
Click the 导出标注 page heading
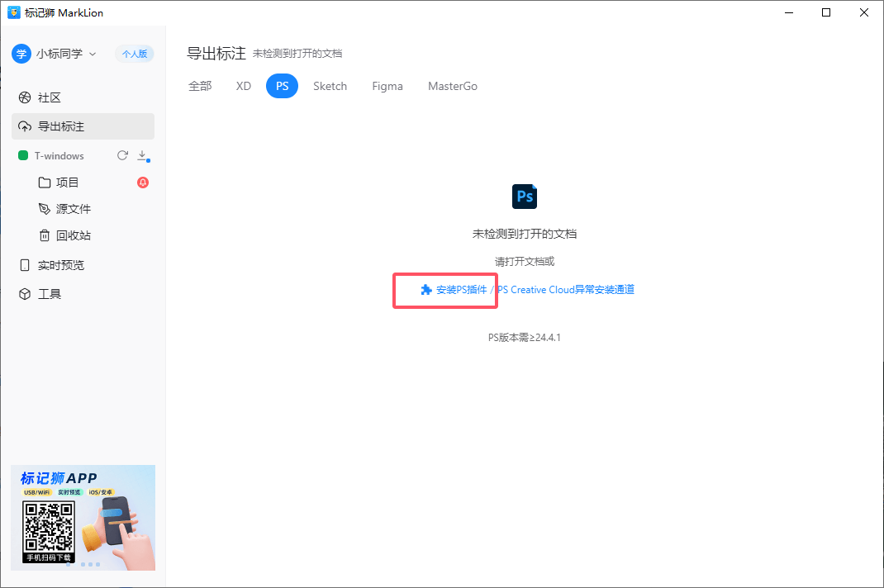coord(216,54)
